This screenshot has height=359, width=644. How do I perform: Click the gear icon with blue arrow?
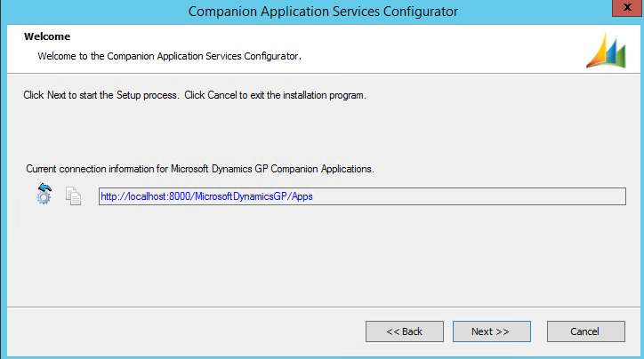(x=44, y=195)
